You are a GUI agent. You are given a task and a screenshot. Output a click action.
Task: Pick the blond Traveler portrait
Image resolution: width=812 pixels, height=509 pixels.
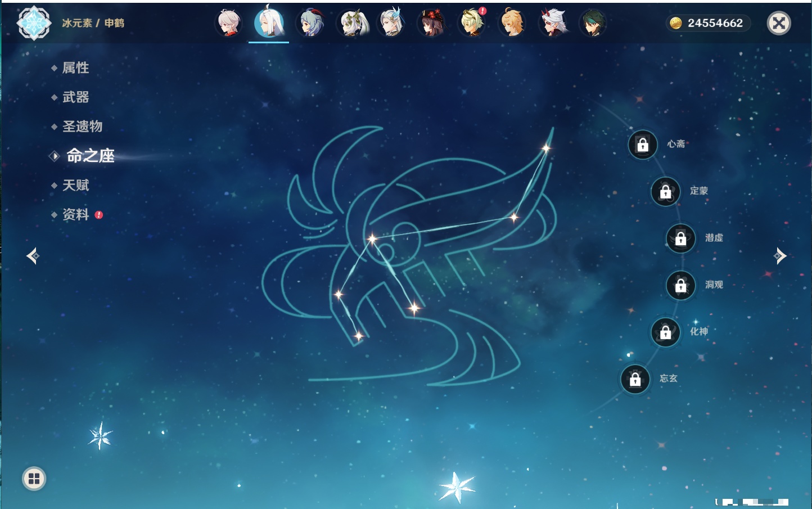click(x=512, y=23)
